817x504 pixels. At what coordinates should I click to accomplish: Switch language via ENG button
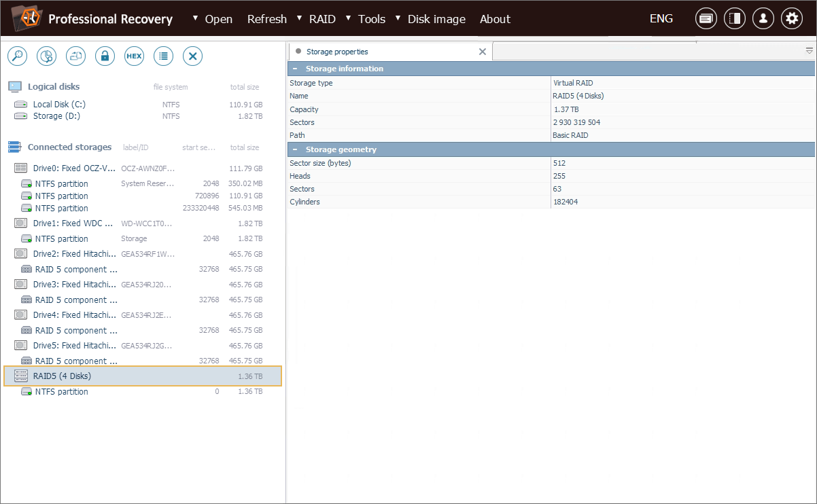point(661,19)
